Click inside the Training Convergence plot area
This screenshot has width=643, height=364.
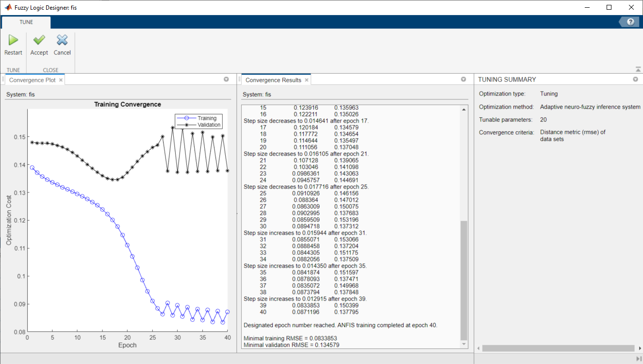126,218
